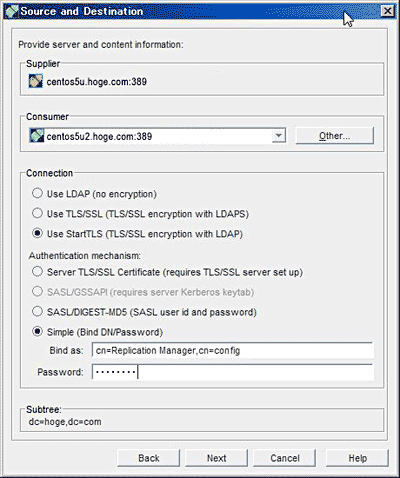Select Use StartTLS radio button
This screenshot has height=478, width=400.
[37, 233]
